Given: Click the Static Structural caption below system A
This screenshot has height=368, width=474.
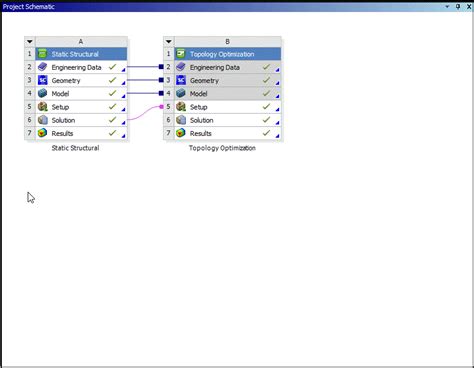Looking at the screenshot, I should [75, 148].
